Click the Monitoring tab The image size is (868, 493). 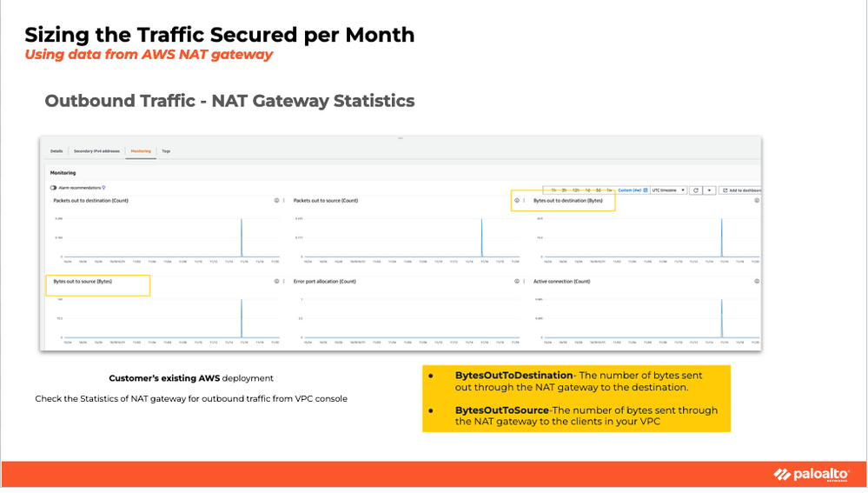141,151
